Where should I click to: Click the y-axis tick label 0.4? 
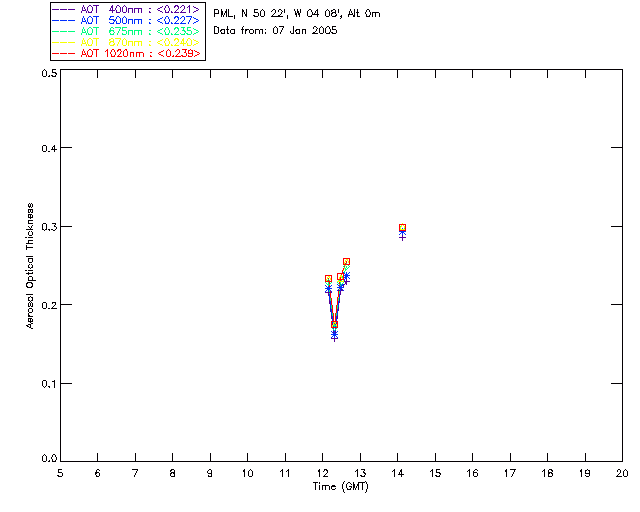pyautogui.click(x=49, y=148)
